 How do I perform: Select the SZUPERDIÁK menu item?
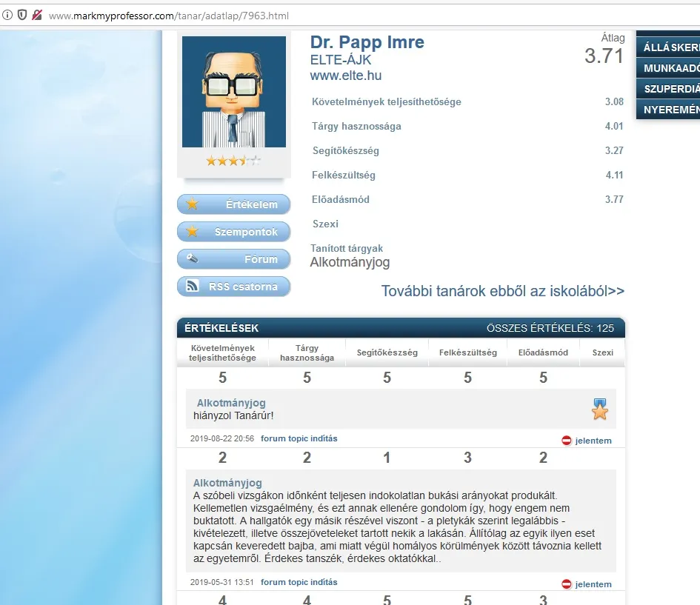pos(670,89)
